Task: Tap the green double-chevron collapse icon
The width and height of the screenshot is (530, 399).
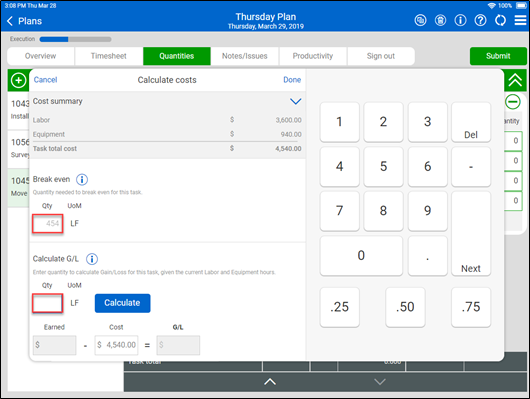Action: pos(515,80)
